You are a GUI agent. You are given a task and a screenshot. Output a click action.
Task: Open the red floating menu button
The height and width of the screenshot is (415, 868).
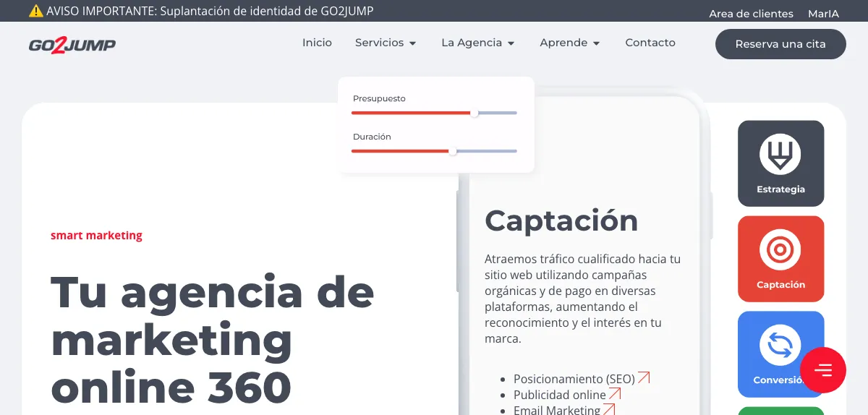(x=823, y=370)
